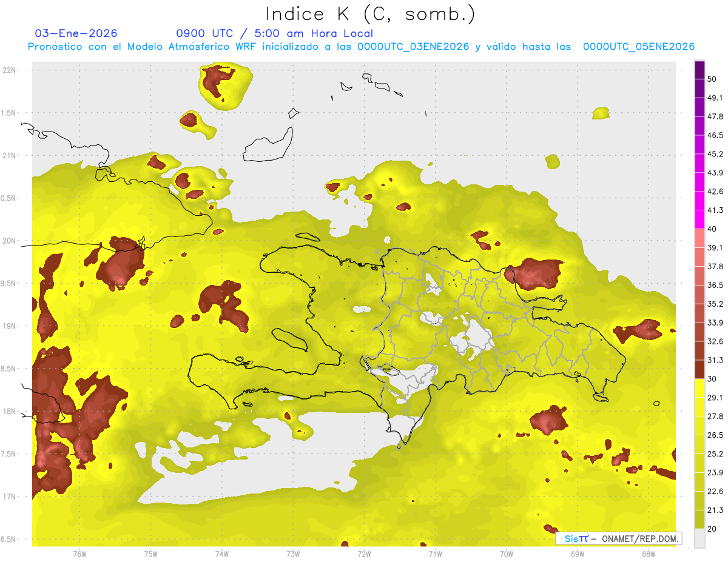
Task: Click the "29.1" value on the color scale
Action: (x=715, y=397)
